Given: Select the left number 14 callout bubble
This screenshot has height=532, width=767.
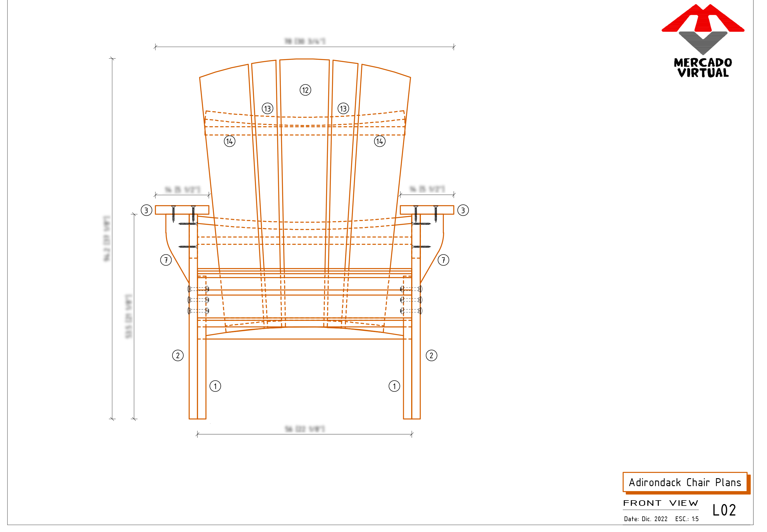Looking at the screenshot, I should click(230, 141).
